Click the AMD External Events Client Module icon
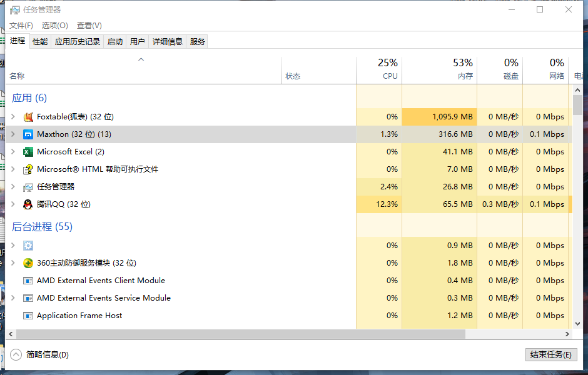 pyautogui.click(x=28, y=281)
